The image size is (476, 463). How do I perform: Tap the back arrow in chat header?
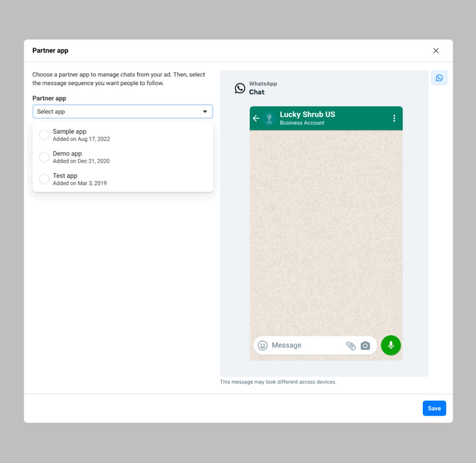(x=256, y=118)
